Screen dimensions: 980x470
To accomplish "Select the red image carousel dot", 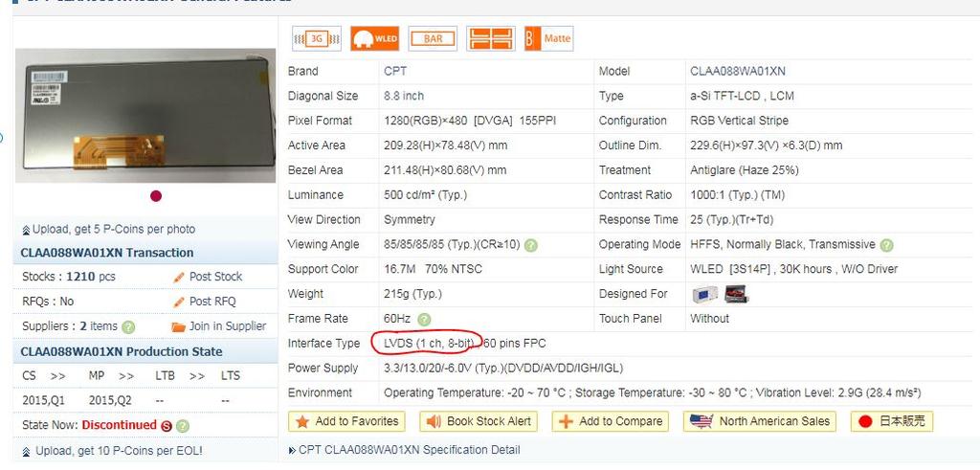I will pyautogui.click(x=156, y=196).
